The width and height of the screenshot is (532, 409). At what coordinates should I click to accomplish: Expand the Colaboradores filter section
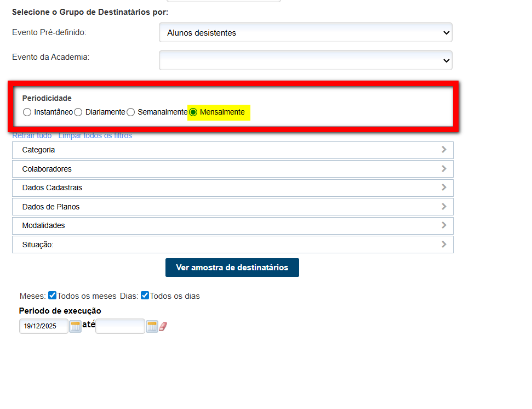[444, 168]
